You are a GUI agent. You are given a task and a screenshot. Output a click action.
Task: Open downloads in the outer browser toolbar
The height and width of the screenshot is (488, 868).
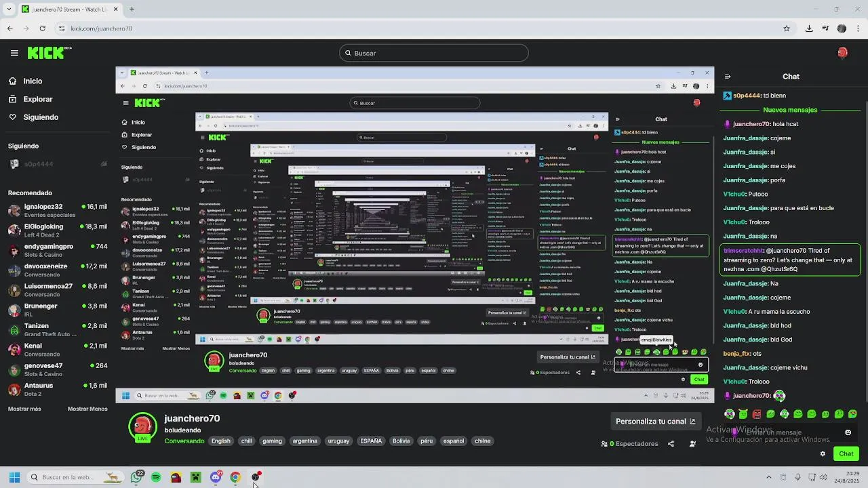[809, 28]
